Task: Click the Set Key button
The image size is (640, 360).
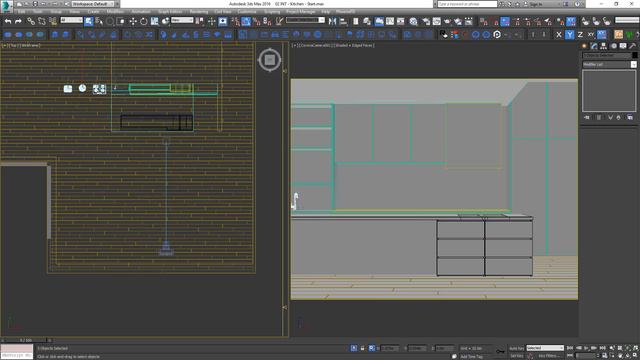Action: 517,356
